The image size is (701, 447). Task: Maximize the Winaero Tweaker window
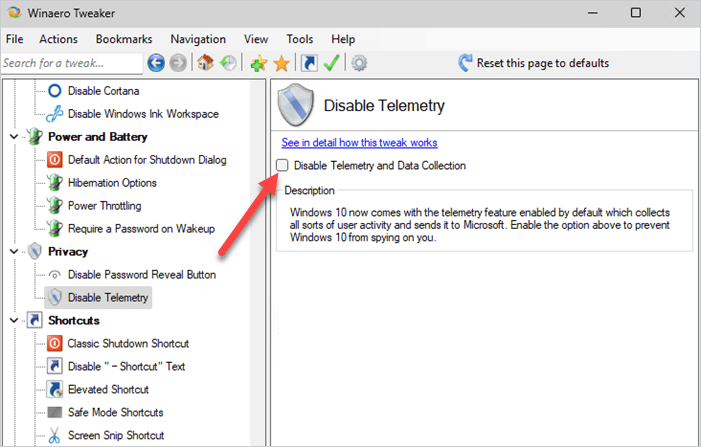coord(636,13)
